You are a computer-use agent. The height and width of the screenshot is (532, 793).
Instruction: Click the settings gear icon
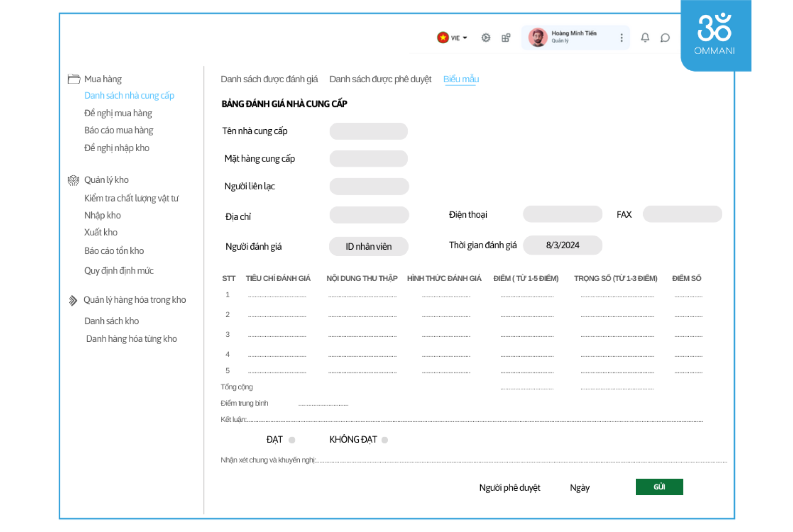click(x=485, y=38)
